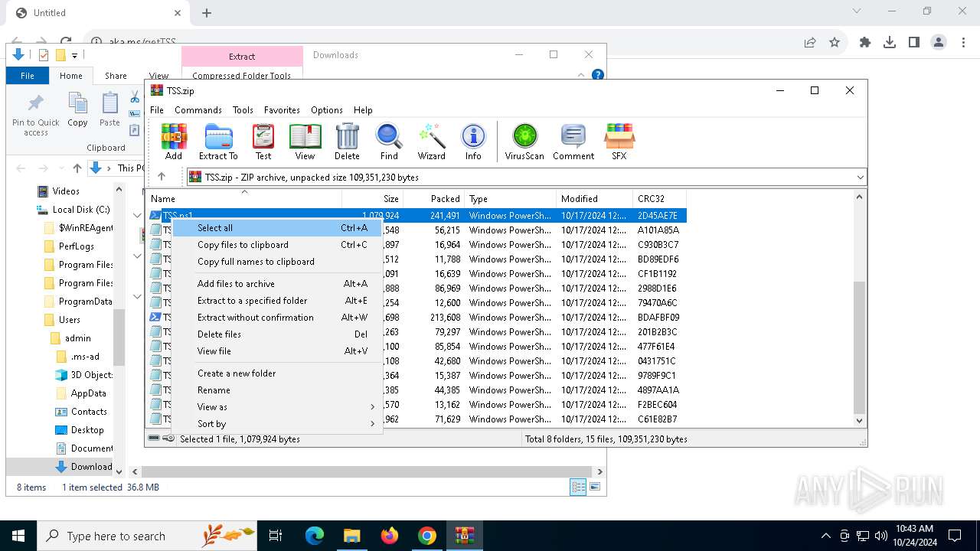Choose Select all in the context menu

click(276, 227)
